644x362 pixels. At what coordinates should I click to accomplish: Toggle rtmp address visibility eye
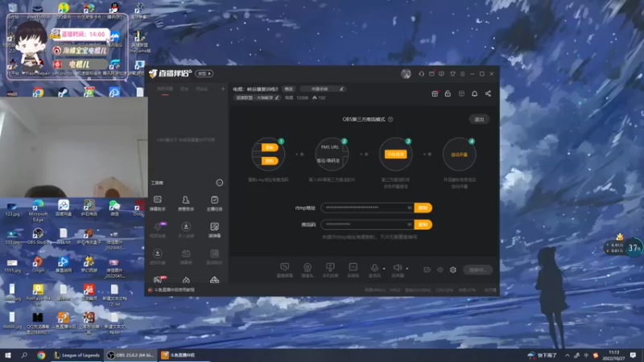(410, 208)
